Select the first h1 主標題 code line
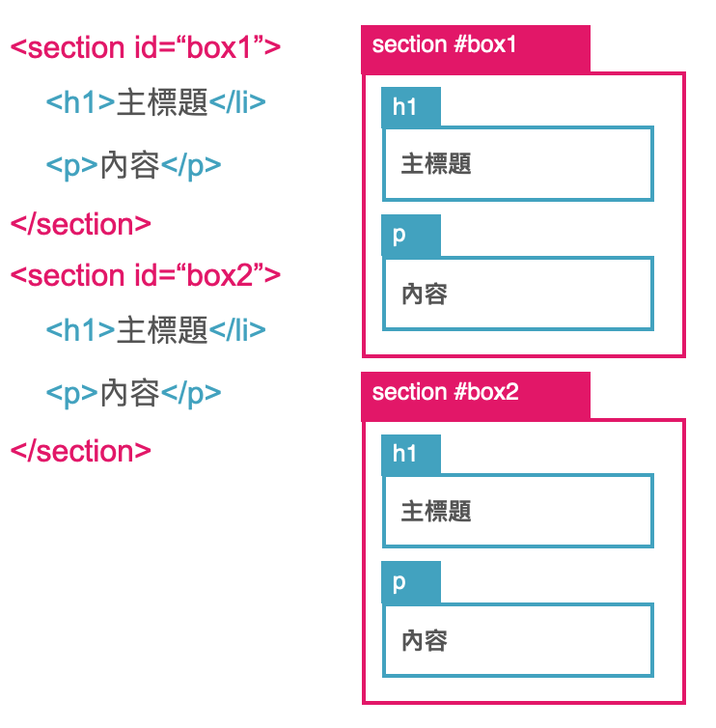This screenshot has height=728, width=716. pyautogui.click(x=154, y=103)
